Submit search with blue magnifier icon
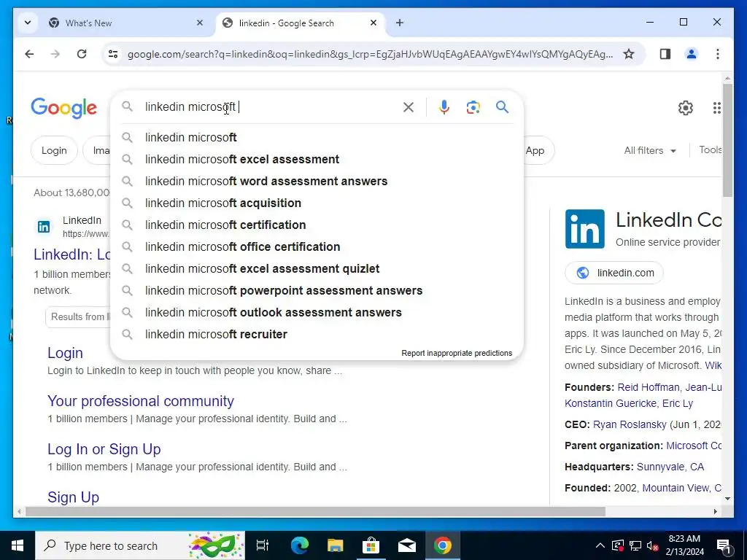747x560 pixels. 502,106
